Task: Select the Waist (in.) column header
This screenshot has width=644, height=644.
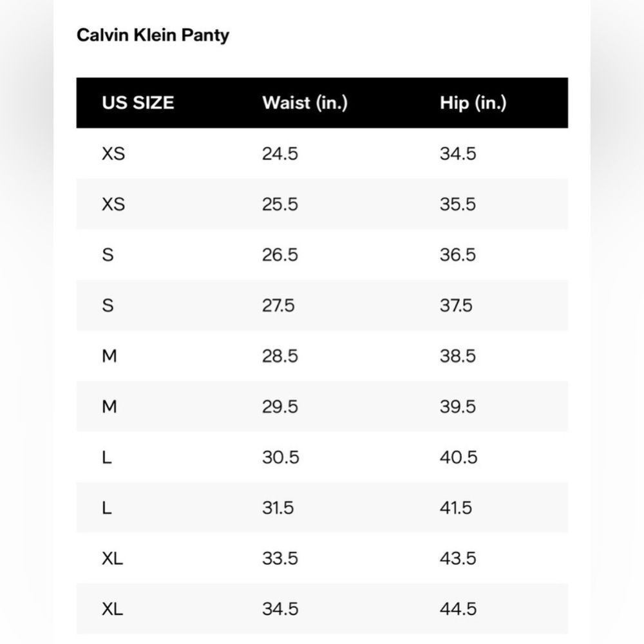Action: [x=305, y=102]
